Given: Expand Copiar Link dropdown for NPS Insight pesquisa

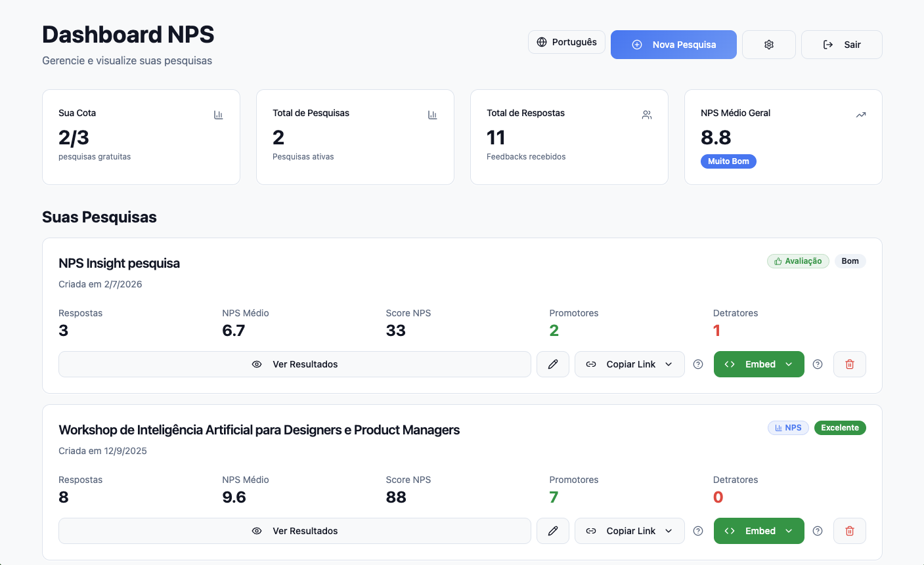Looking at the screenshot, I should [x=630, y=364].
